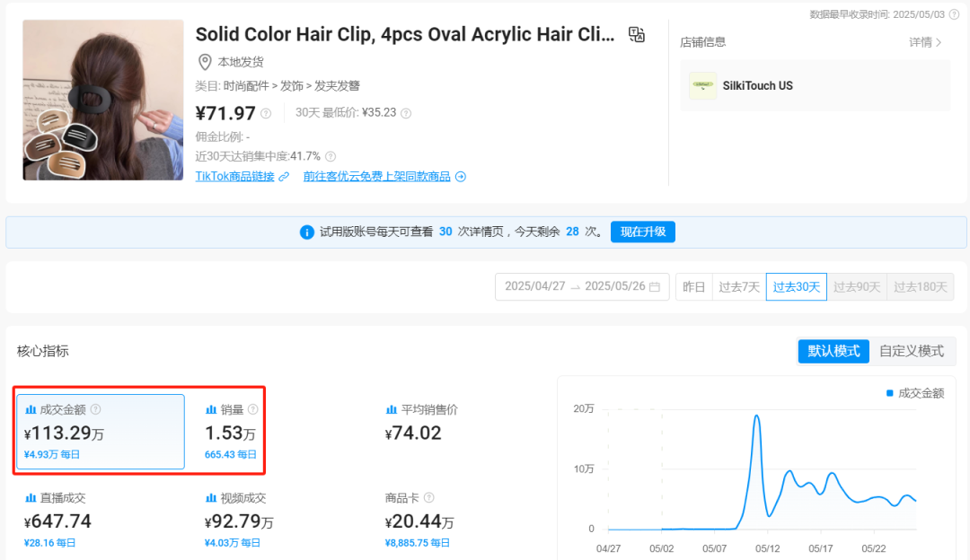The height and width of the screenshot is (560, 970).
Task: Select the 过去7天 time range tab
Action: click(x=739, y=286)
